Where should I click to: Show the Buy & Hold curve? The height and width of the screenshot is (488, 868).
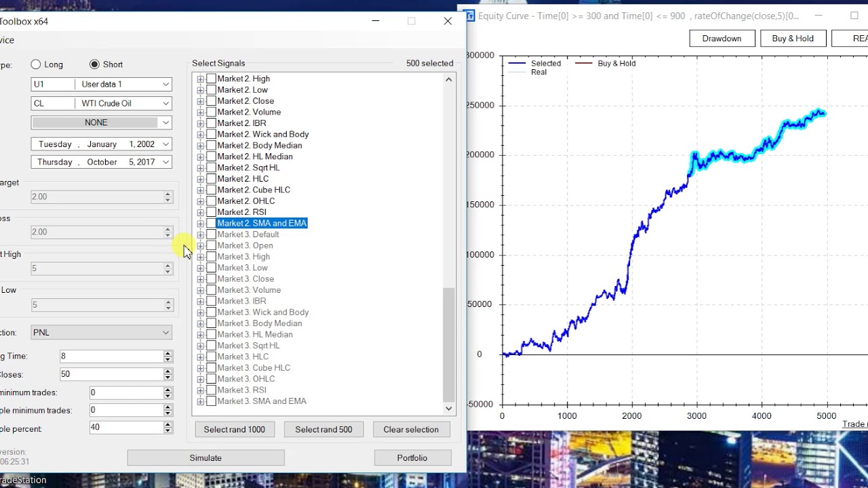[x=792, y=39]
